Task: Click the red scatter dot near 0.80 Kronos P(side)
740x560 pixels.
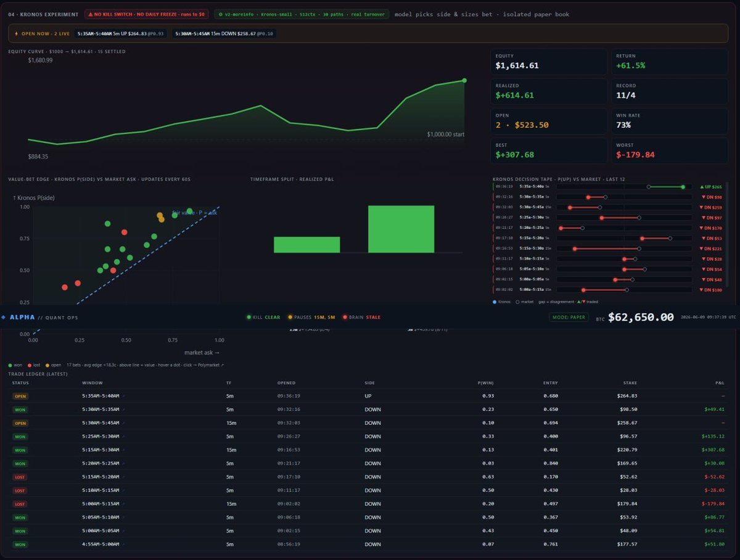Action: tap(125, 233)
